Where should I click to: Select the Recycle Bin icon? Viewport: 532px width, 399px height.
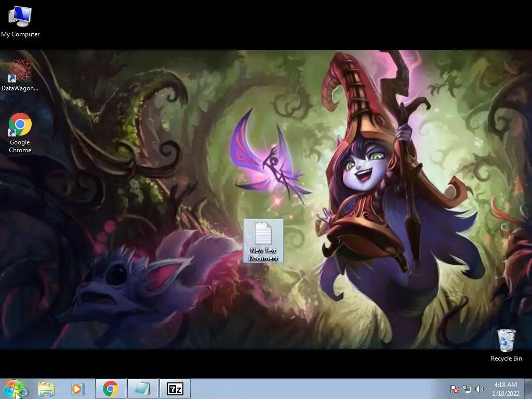(506, 345)
